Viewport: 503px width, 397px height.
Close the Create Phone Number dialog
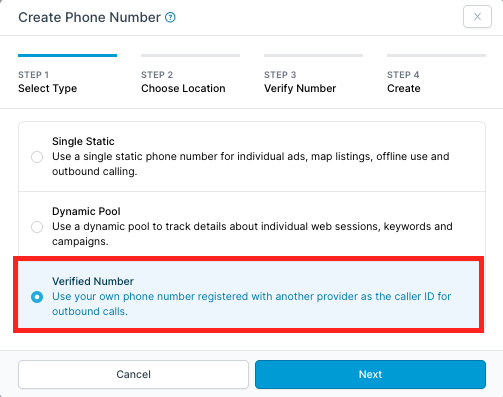point(477,17)
